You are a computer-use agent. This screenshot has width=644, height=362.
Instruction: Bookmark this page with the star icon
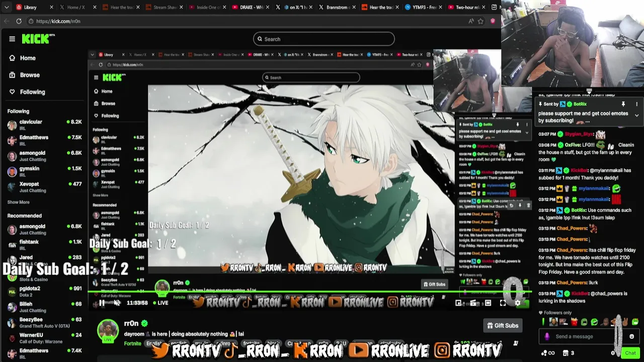[480, 21]
